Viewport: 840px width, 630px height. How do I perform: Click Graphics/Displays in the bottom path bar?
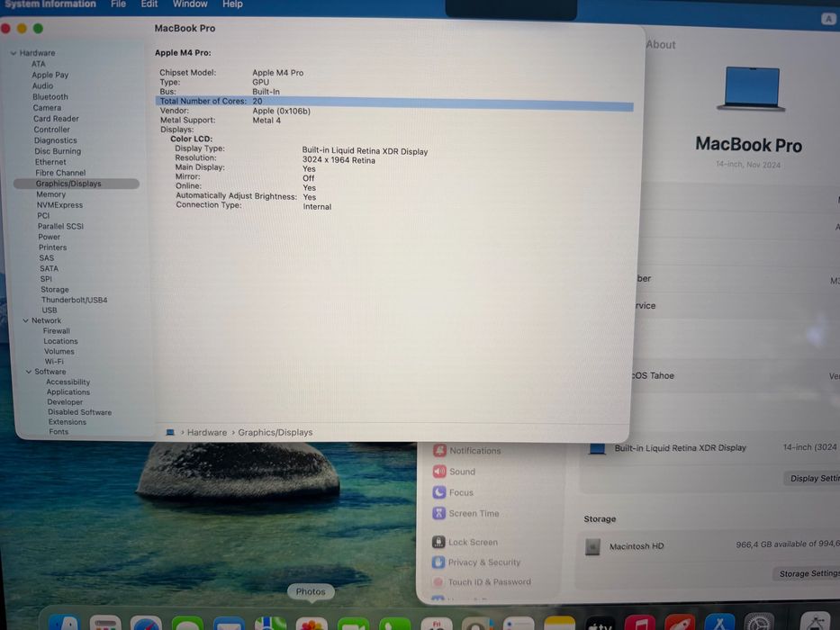[275, 432]
